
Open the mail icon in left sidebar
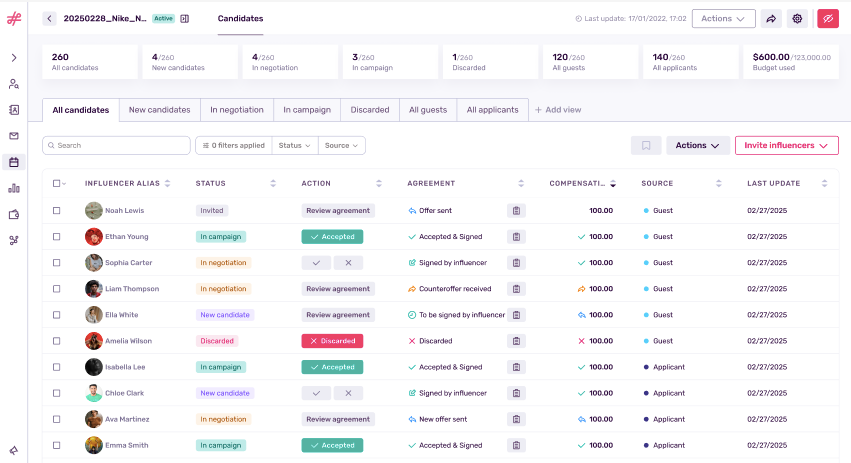(14, 136)
